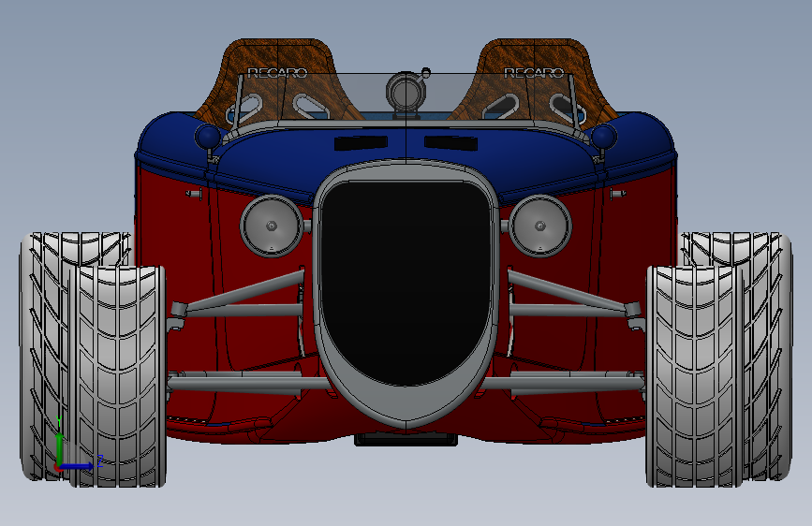The image size is (812, 526).
Task: Select the right black hood vent slot
Action: click(x=451, y=143)
